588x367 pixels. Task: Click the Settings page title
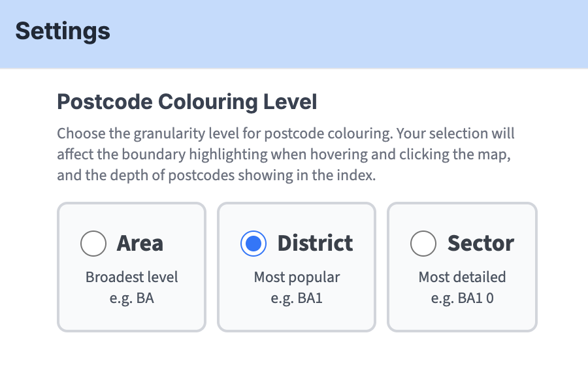point(63,31)
